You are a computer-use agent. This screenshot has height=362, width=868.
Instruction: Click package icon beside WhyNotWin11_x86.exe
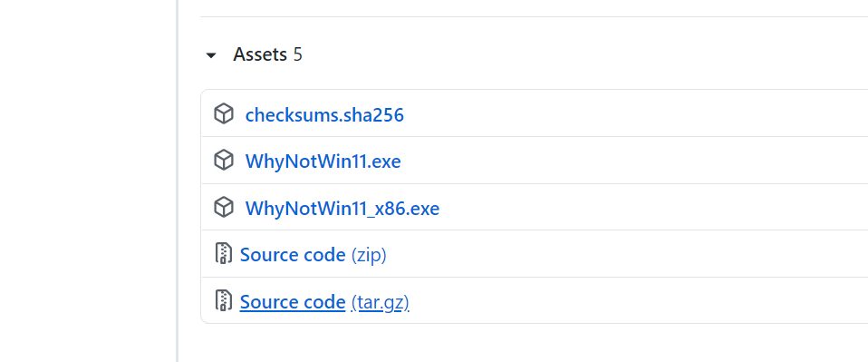point(224,208)
